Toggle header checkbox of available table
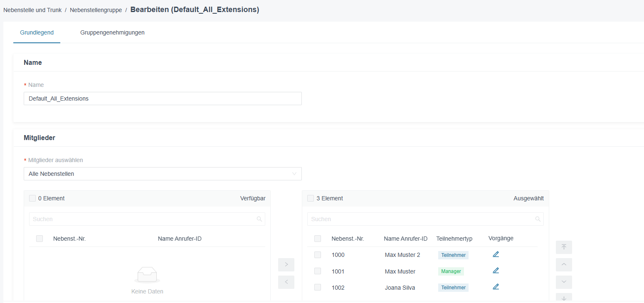The height and width of the screenshot is (303, 644). click(39, 239)
